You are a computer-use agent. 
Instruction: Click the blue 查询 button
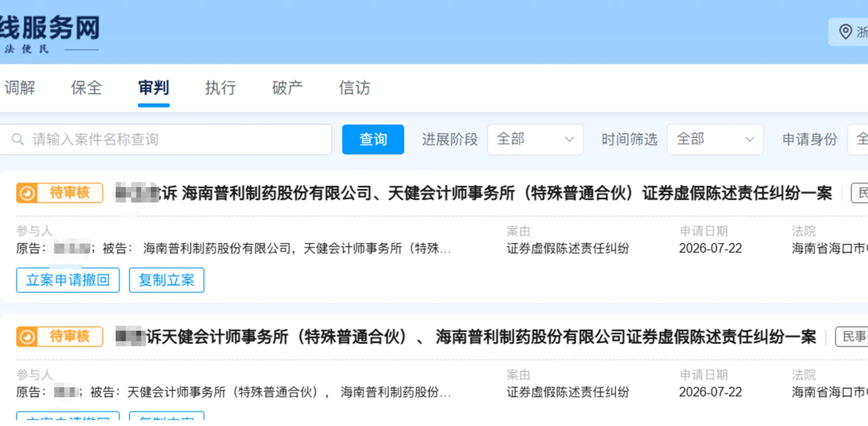373,140
